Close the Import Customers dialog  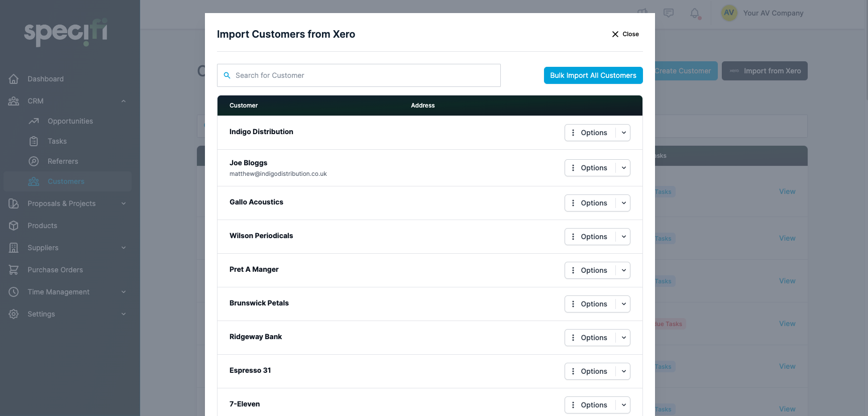[625, 34]
